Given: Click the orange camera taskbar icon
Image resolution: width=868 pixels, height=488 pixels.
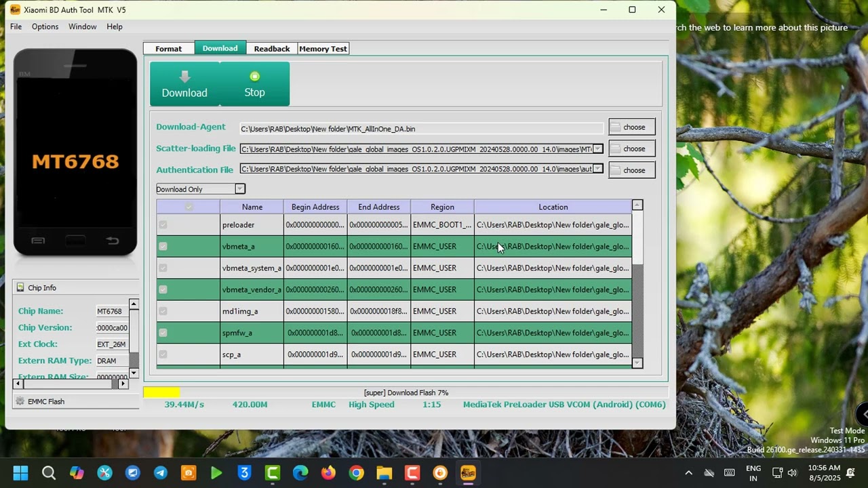Looking at the screenshot, I should [189, 472].
